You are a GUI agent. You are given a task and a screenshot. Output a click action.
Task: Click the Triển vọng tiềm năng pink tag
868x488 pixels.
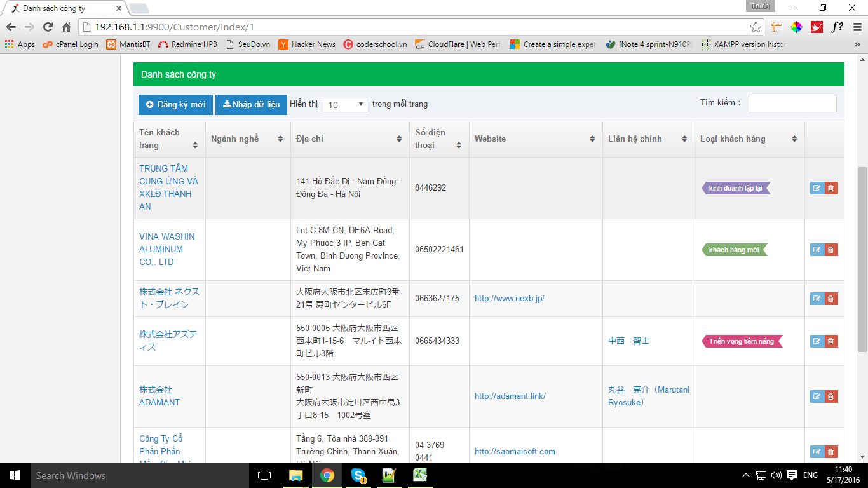[742, 341]
